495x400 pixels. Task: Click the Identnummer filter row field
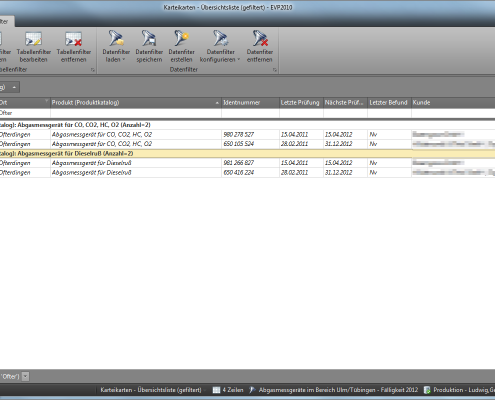click(x=250, y=113)
